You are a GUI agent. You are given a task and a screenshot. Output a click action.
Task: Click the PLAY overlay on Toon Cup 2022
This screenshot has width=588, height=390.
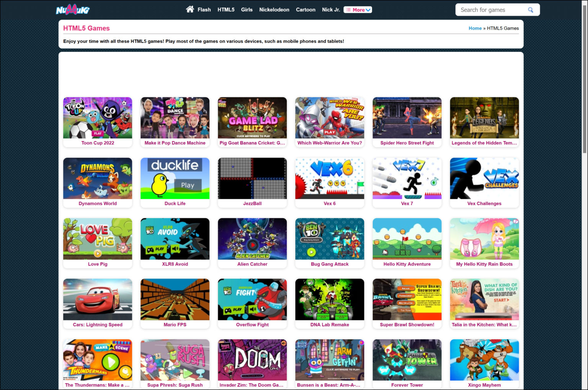[x=98, y=133]
